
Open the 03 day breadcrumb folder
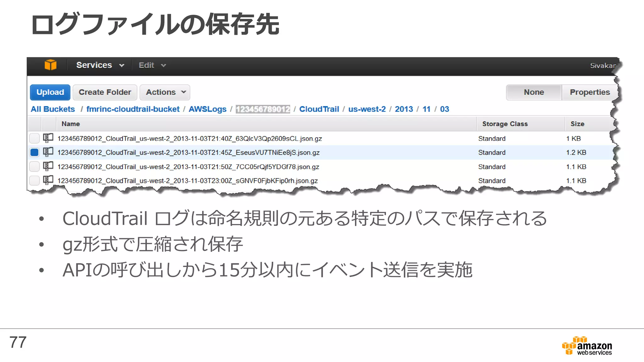(445, 109)
